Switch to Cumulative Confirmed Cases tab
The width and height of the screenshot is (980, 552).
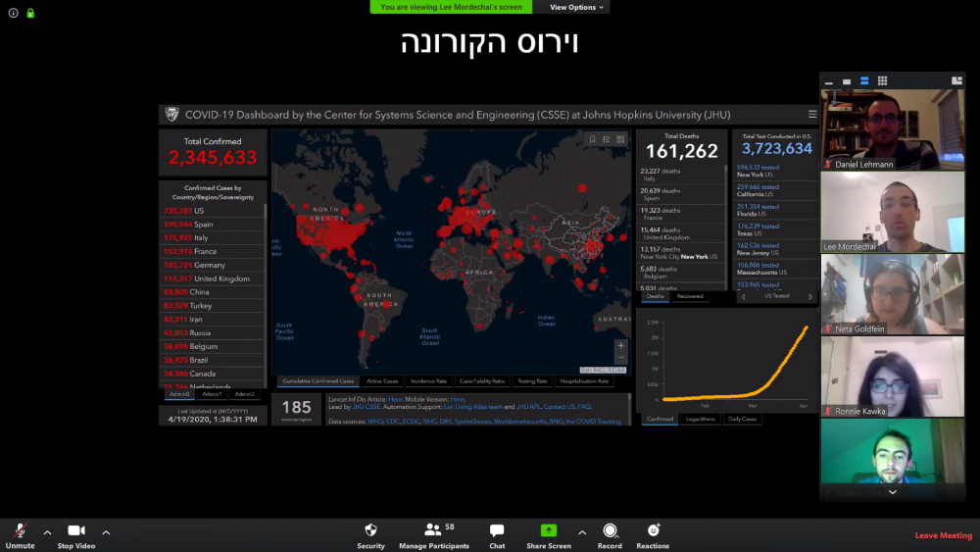[318, 381]
